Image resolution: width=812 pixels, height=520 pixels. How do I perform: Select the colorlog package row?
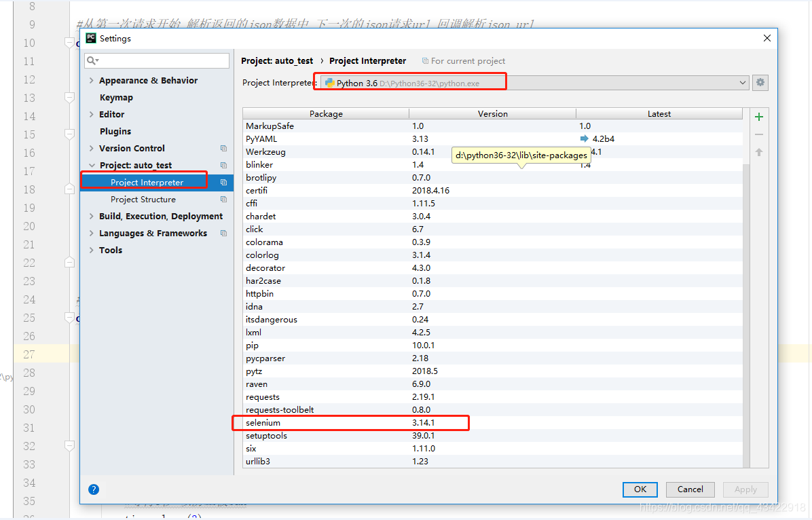tap(492, 255)
